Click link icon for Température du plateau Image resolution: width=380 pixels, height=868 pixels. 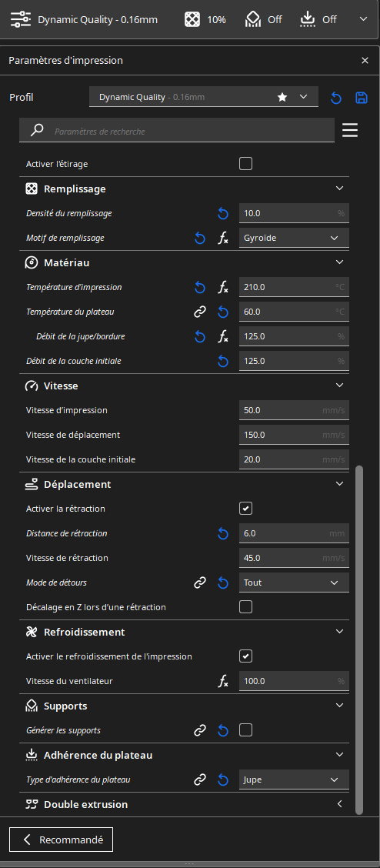click(x=200, y=312)
